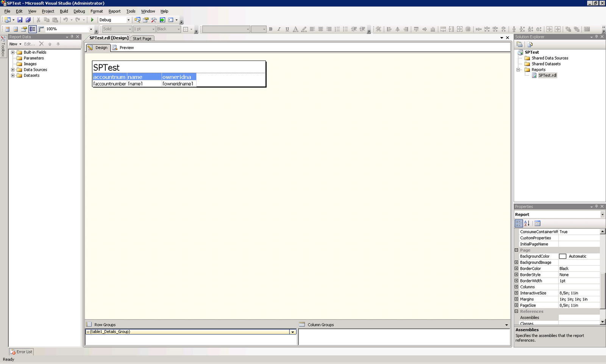The height and width of the screenshot is (364, 606).
Task: Toggle the Ruler button on the report toolbar
Action: tap(41, 29)
